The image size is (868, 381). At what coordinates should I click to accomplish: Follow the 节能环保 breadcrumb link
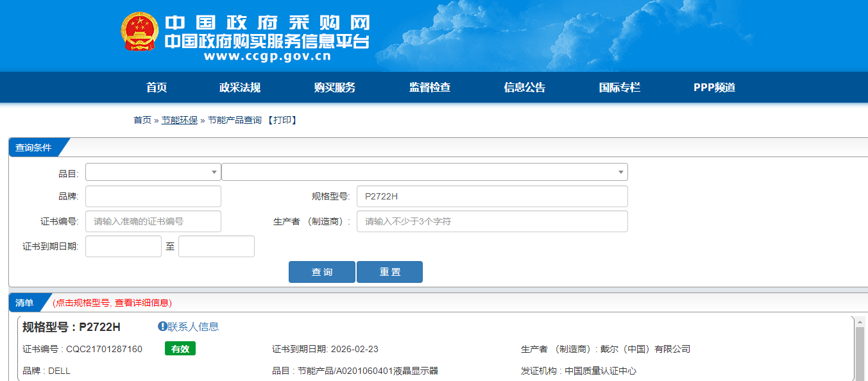(180, 120)
